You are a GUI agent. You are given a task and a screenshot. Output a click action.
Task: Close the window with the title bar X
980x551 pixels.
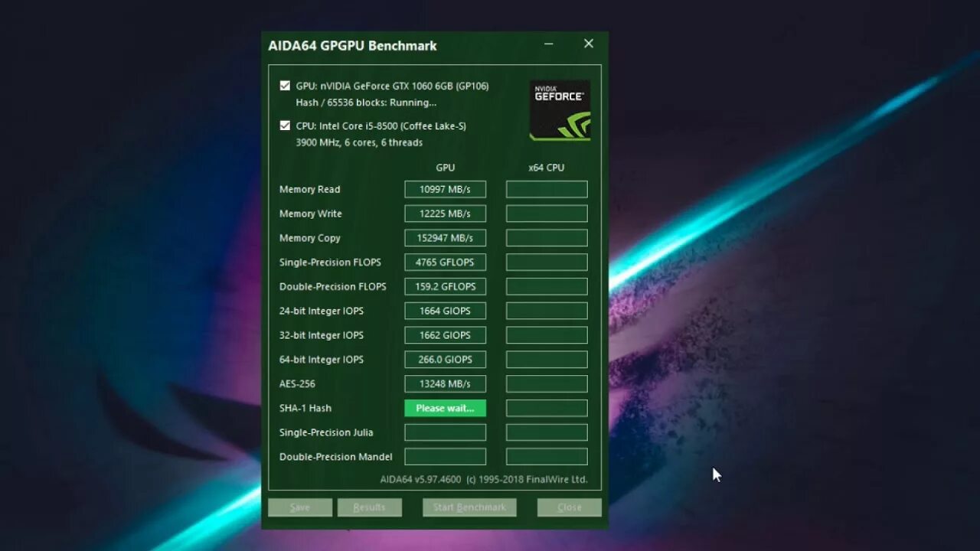(x=589, y=44)
